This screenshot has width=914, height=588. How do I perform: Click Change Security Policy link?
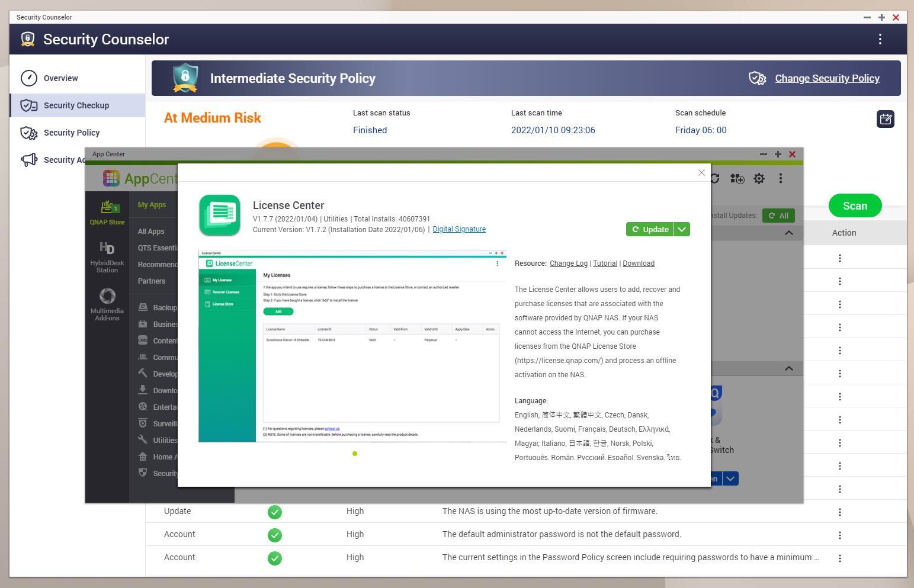pyautogui.click(x=827, y=78)
